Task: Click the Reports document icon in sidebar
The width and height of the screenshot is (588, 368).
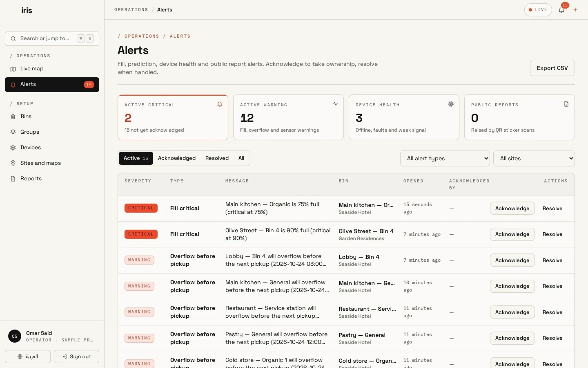Action: point(13,179)
